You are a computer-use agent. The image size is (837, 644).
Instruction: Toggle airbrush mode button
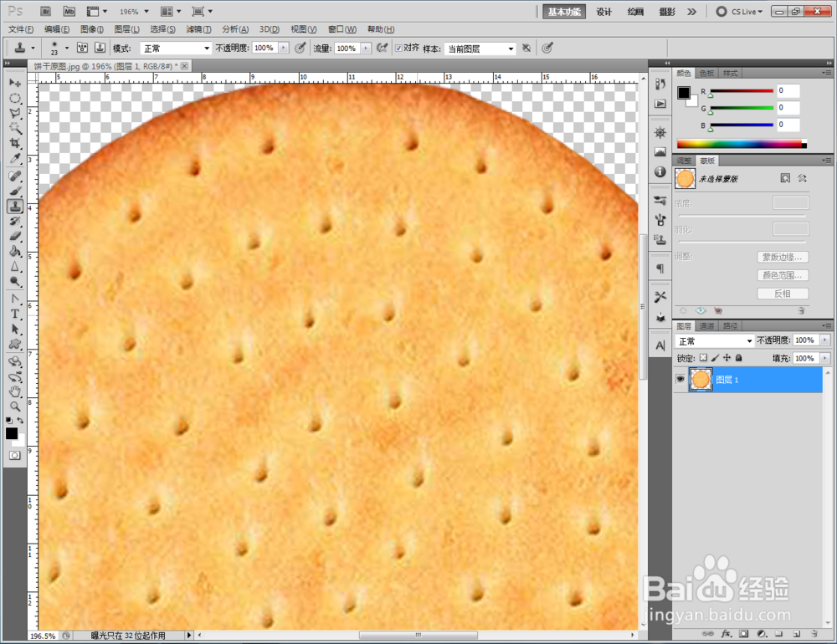(383, 48)
